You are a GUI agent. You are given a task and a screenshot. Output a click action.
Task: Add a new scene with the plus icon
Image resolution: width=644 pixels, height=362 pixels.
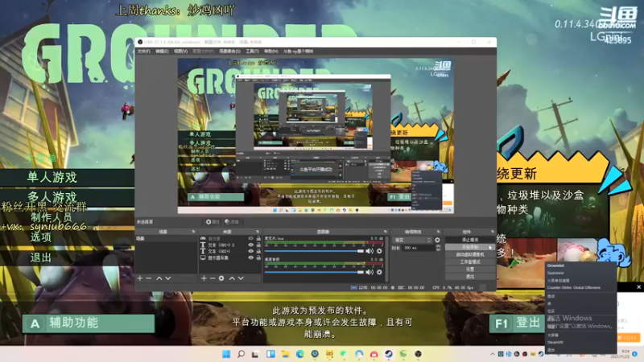(x=140, y=278)
